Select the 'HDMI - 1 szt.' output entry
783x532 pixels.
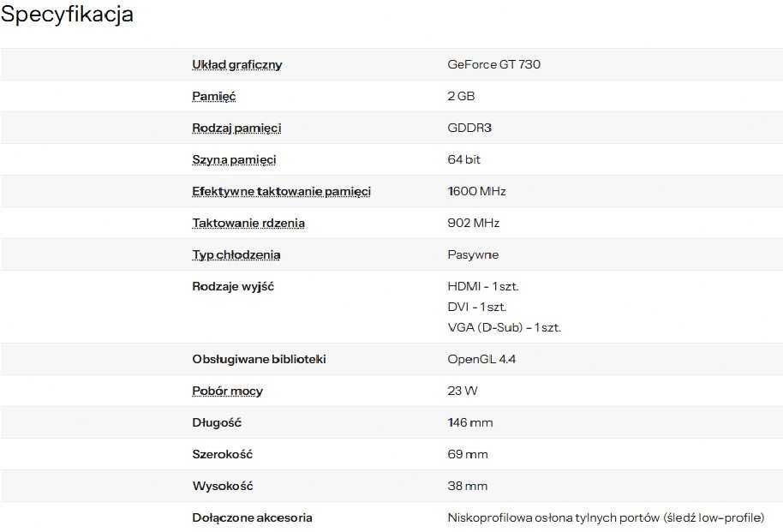pyautogui.click(x=483, y=287)
